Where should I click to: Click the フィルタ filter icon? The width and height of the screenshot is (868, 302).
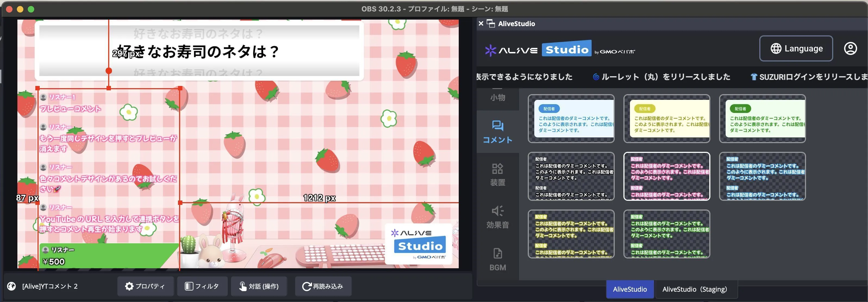point(202,286)
